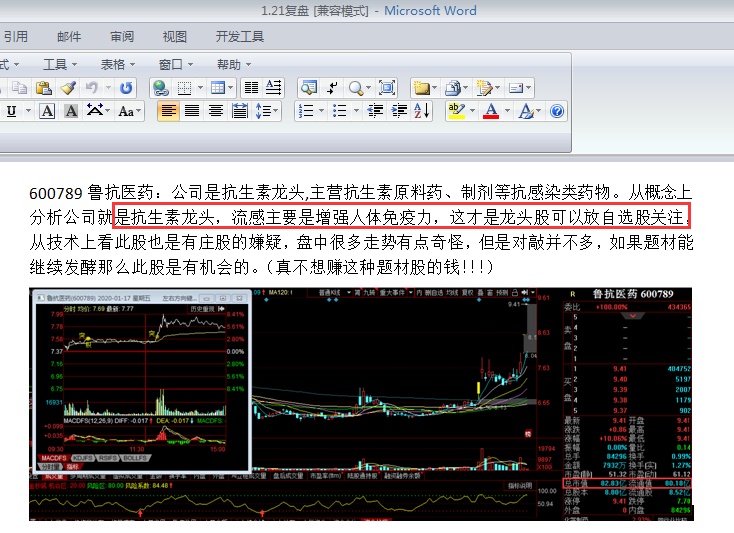Viewport: 734px width, 533px height.
Task: Open the 表格 menu
Action: point(118,64)
